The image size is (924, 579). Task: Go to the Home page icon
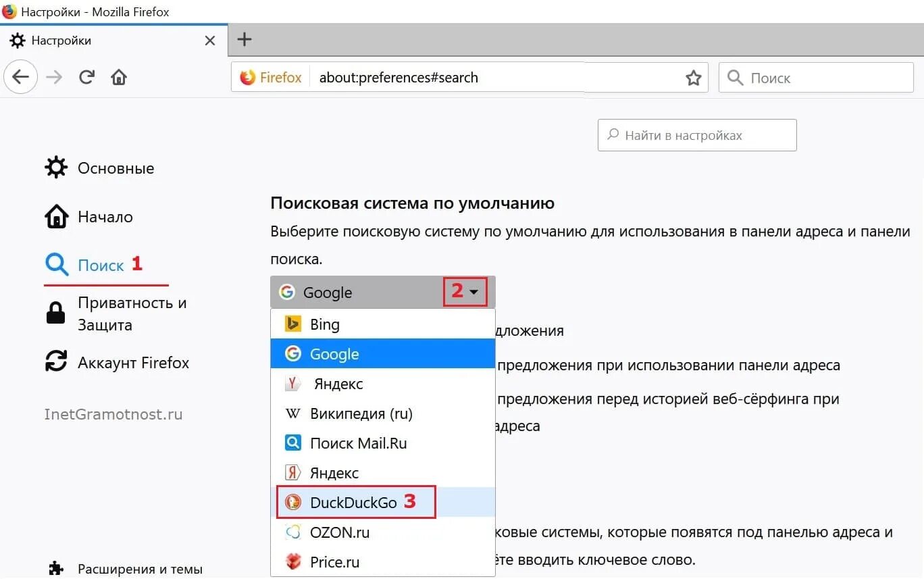(119, 77)
